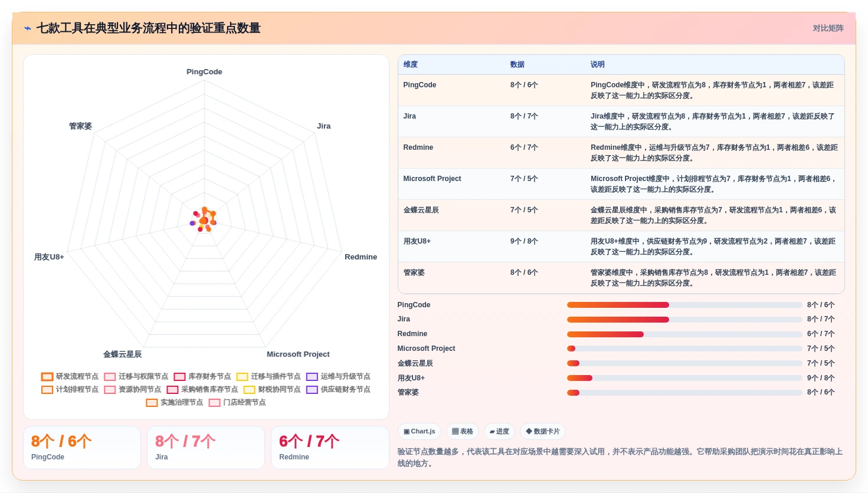Toggle the 研发流程节点 legend swatch

point(47,377)
